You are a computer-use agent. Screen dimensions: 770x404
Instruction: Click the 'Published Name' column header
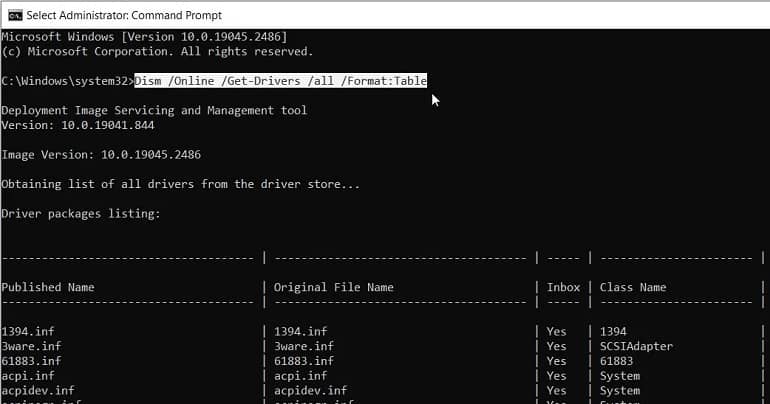click(x=48, y=287)
